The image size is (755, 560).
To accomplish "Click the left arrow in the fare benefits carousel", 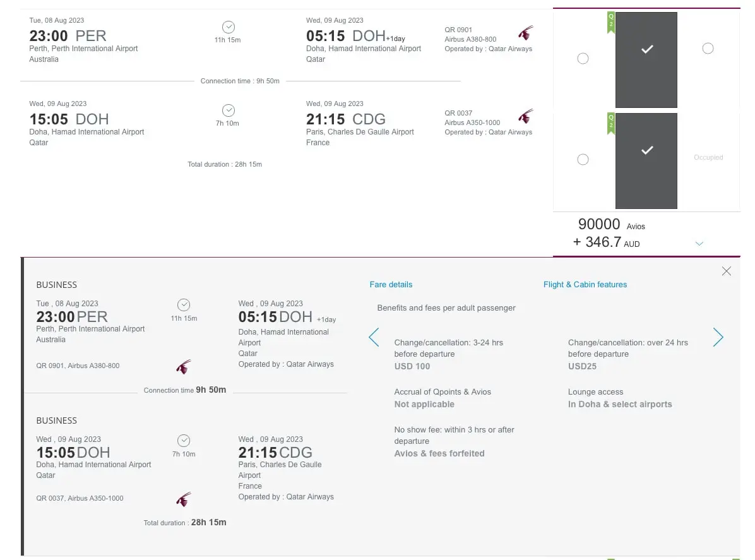I will 374,337.
